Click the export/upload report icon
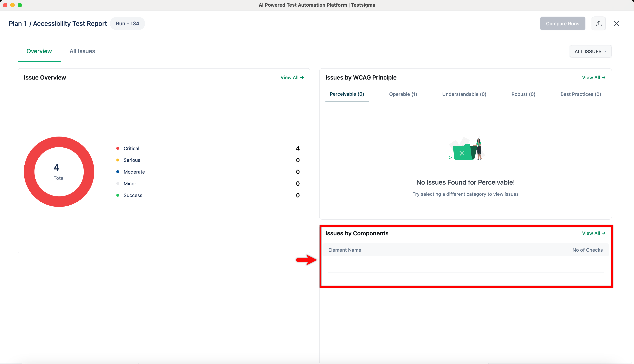 [598, 23]
